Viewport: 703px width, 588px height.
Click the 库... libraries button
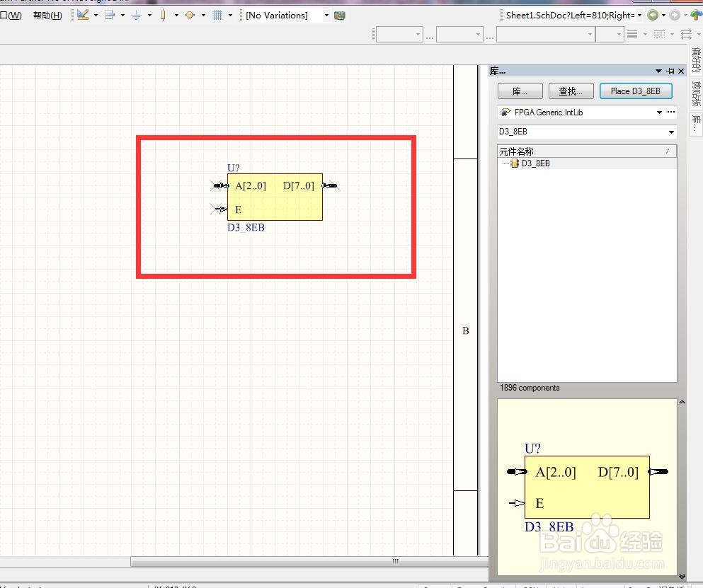pos(520,91)
